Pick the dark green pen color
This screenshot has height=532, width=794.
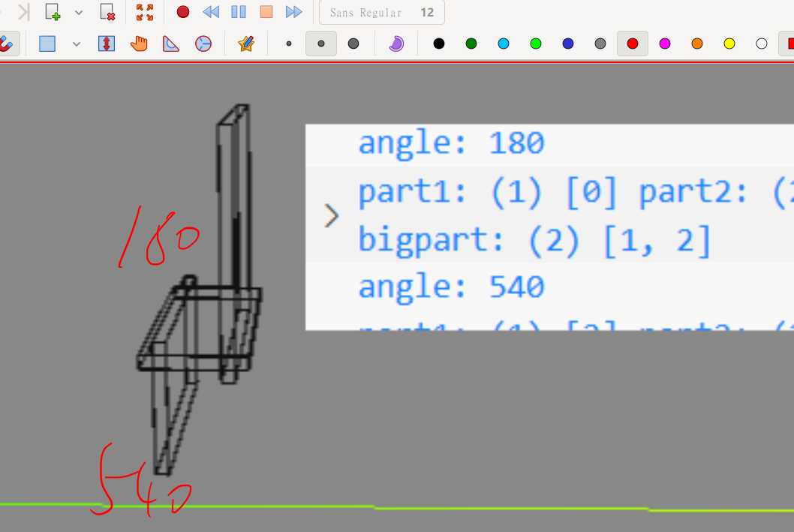[x=471, y=44]
